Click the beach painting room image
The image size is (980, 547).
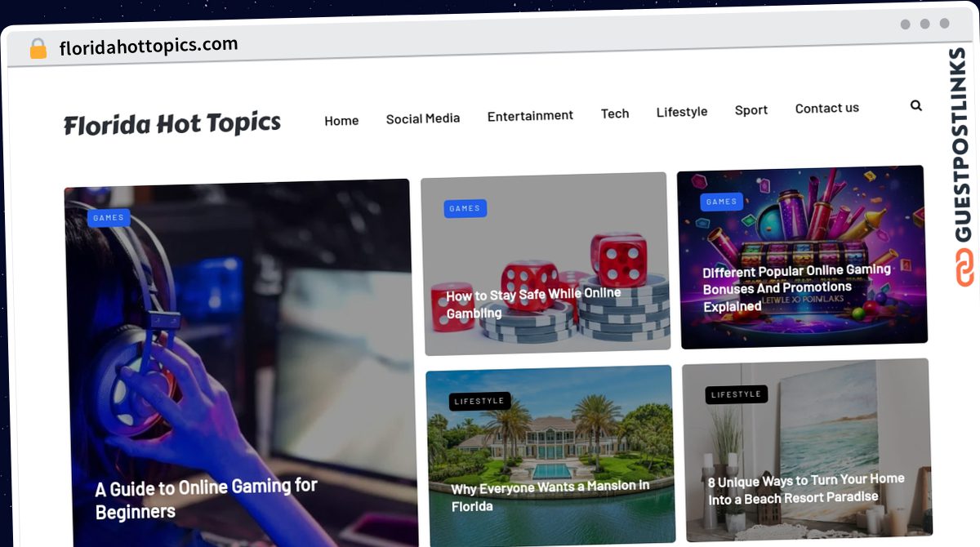point(807,448)
